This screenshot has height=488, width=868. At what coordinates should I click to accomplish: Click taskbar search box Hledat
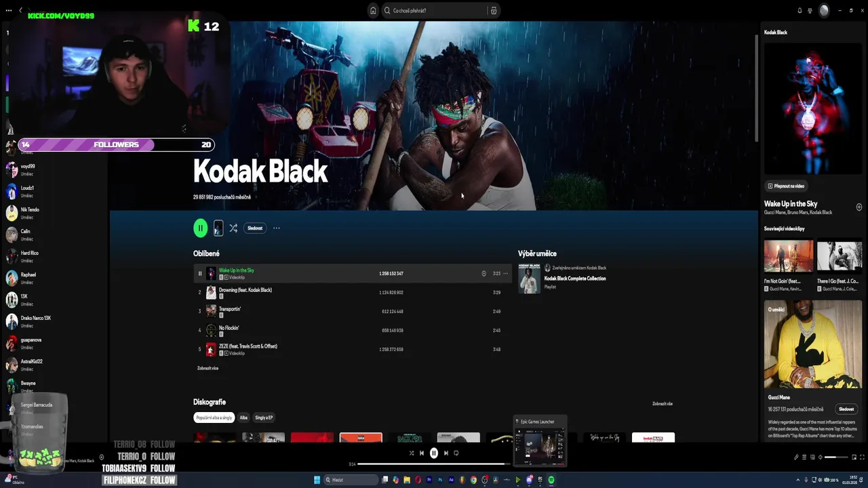[351, 480]
